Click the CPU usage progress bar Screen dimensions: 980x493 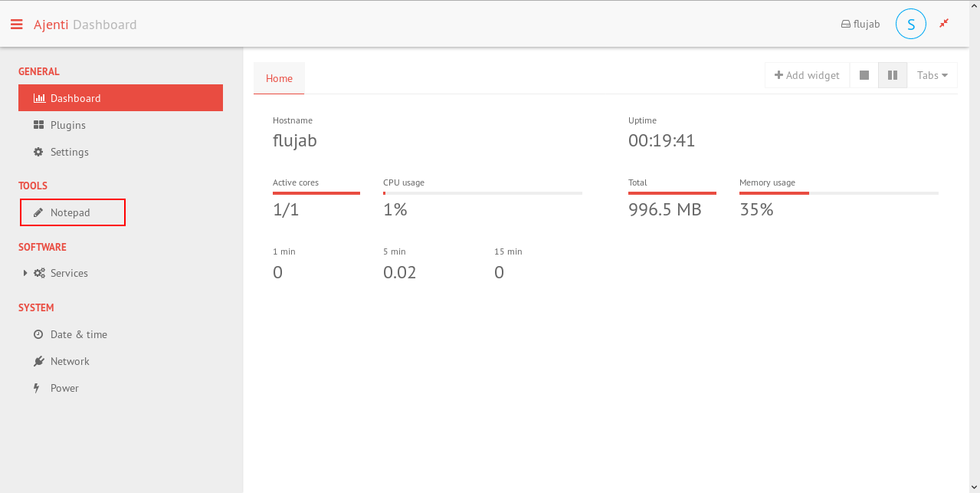point(482,193)
